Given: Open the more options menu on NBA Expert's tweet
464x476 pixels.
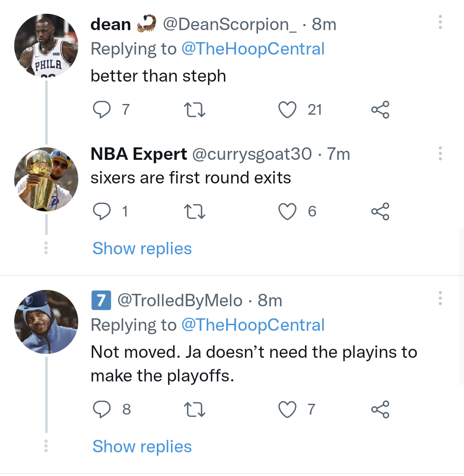Looking at the screenshot, I should click(440, 153).
